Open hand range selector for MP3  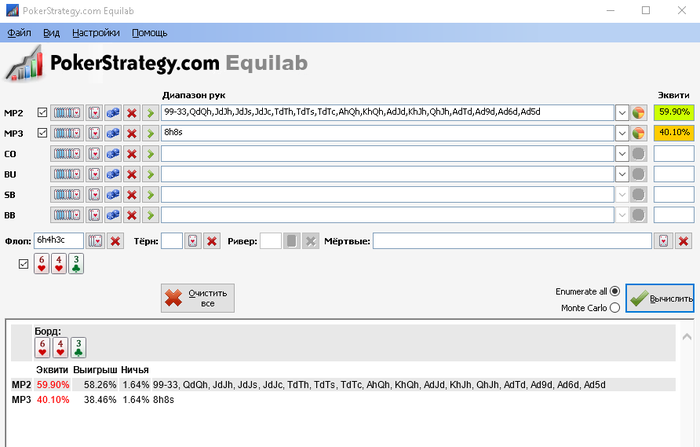pyautogui.click(x=67, y=133)
